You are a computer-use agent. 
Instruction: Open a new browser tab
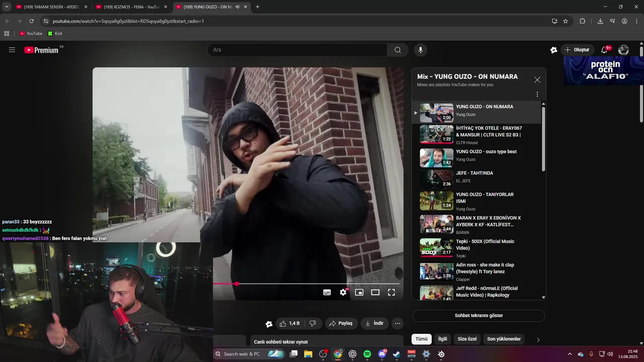(258, 7)
